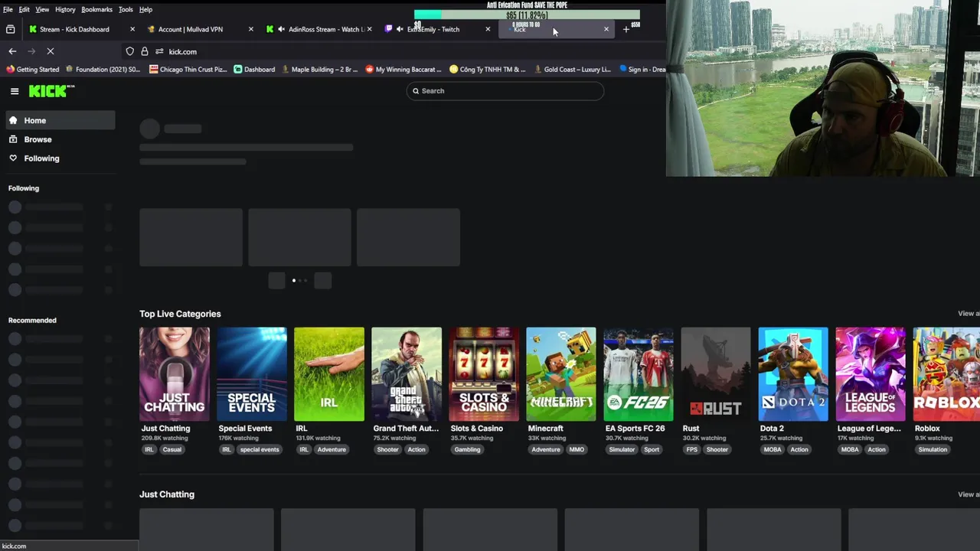Click the Gambling tag under Slots & Casino
The height and width of the screenshot is (551, 980).
467,450
